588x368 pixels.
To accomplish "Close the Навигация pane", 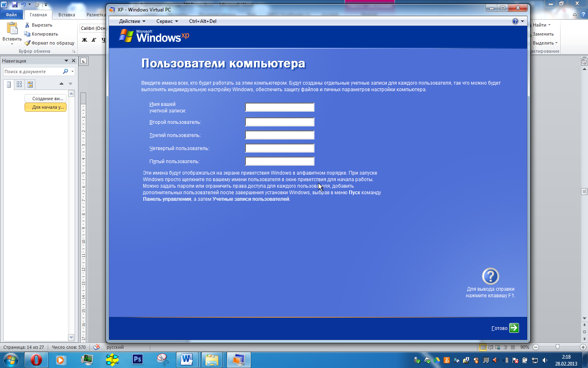I will coord(73,61).
